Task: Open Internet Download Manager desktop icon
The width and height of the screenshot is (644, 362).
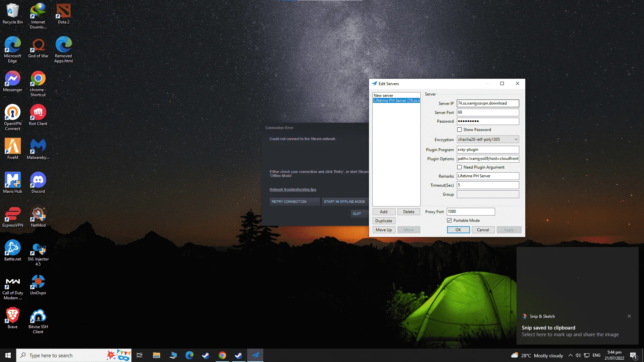Action: click(x=38, y=16)
